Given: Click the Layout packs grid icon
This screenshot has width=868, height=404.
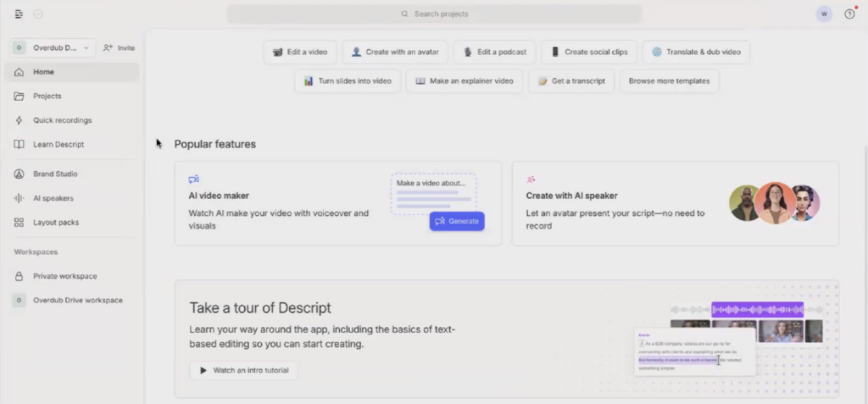Looking at the screenshot, I should (x=19, y=223).
